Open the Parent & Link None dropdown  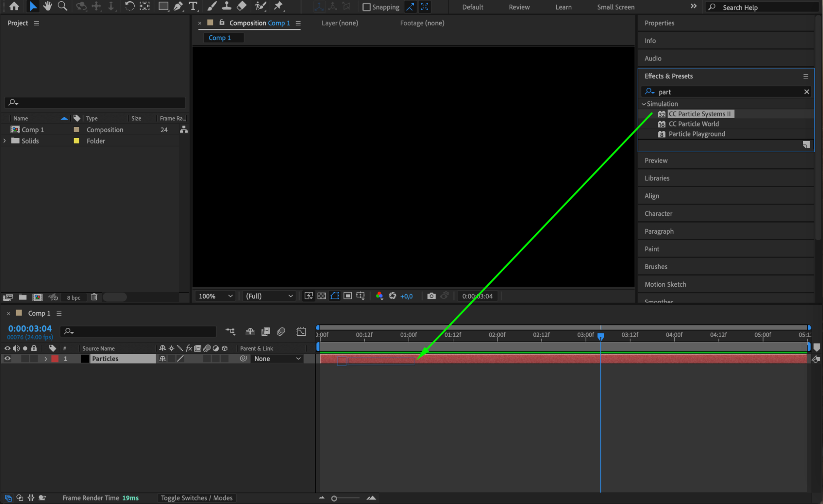[x=277, y=359]
